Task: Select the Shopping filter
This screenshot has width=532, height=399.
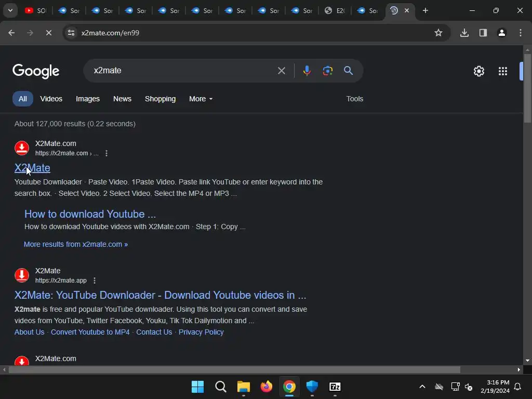Action: point(160,99)
